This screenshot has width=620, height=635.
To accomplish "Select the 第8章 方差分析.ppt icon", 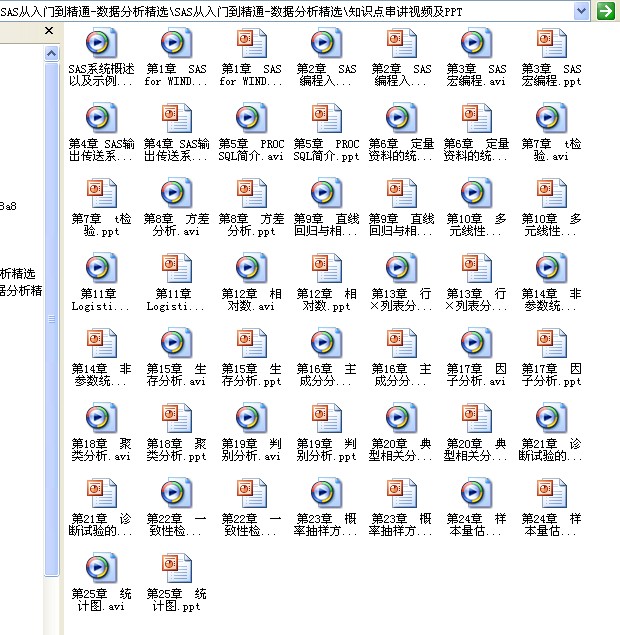I will 251,192.
